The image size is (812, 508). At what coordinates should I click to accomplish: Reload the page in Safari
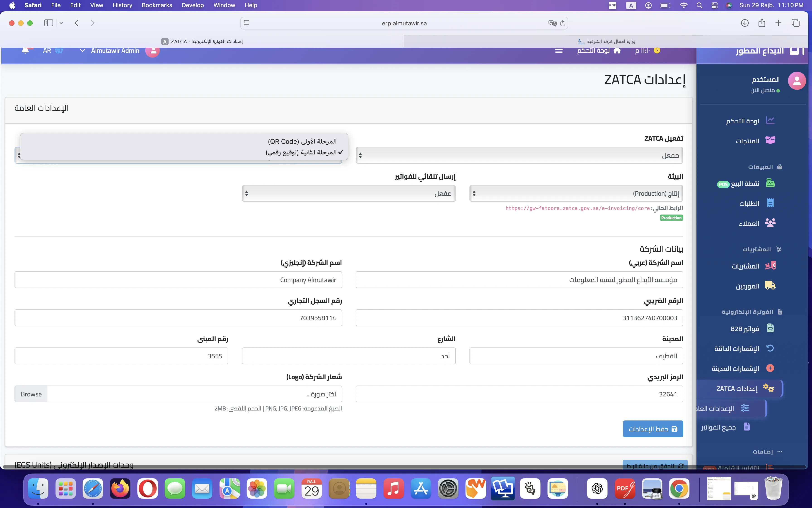click(563, 23)
